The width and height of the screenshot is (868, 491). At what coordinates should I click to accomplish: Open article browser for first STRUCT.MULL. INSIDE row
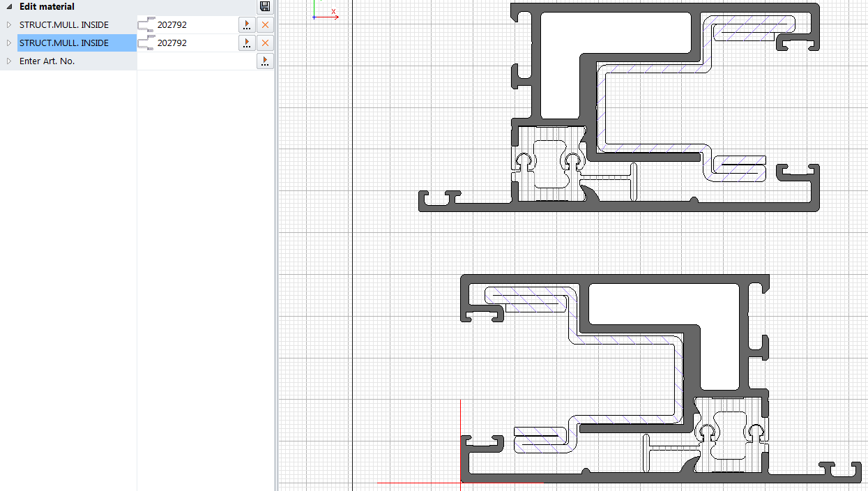[247, 25]
